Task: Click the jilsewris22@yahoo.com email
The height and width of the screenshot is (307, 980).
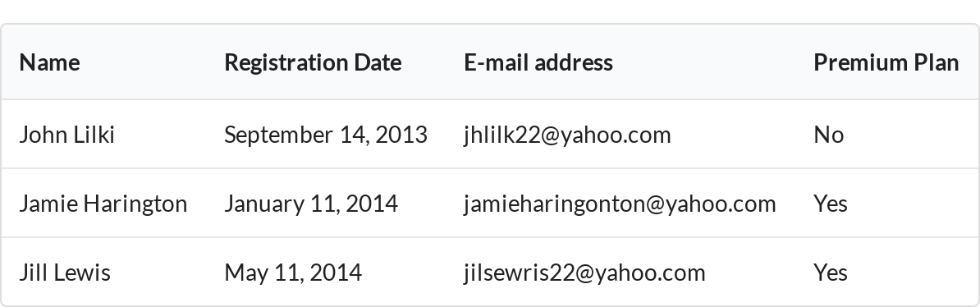Action: (x=584, y=273)
